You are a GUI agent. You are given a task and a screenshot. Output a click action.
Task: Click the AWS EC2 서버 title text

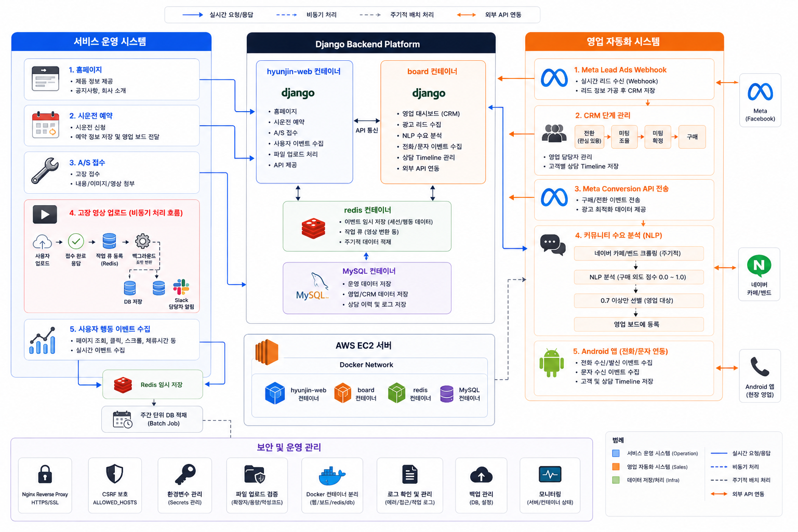tap(364, 345)
